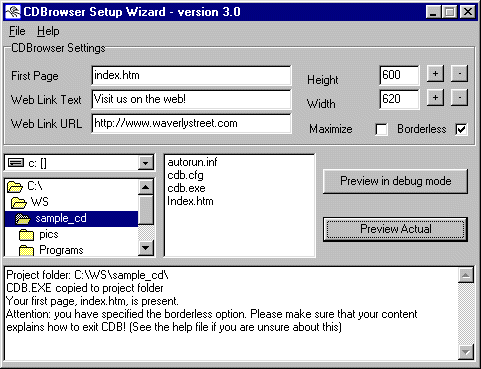This screenshot has height=369, width=481.
Task: Maximize the CDBrowser Setup Wizard window
Action: (x=449, y=12)
